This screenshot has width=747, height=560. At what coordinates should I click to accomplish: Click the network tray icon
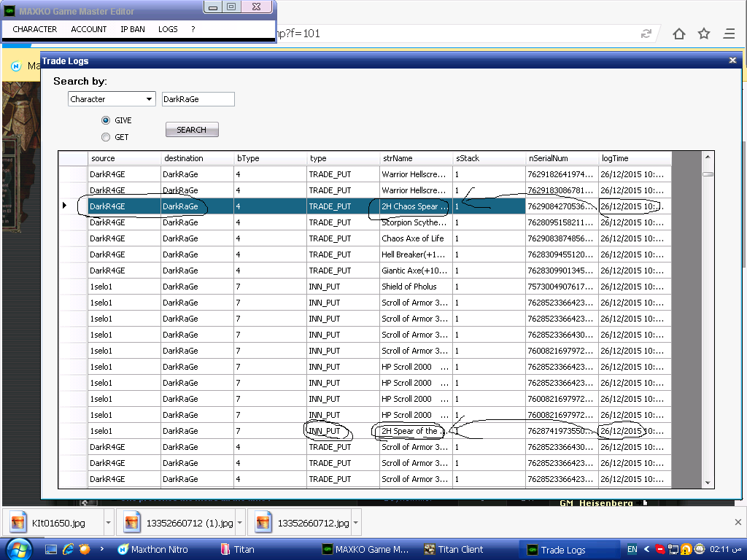(x=673, y=550)
